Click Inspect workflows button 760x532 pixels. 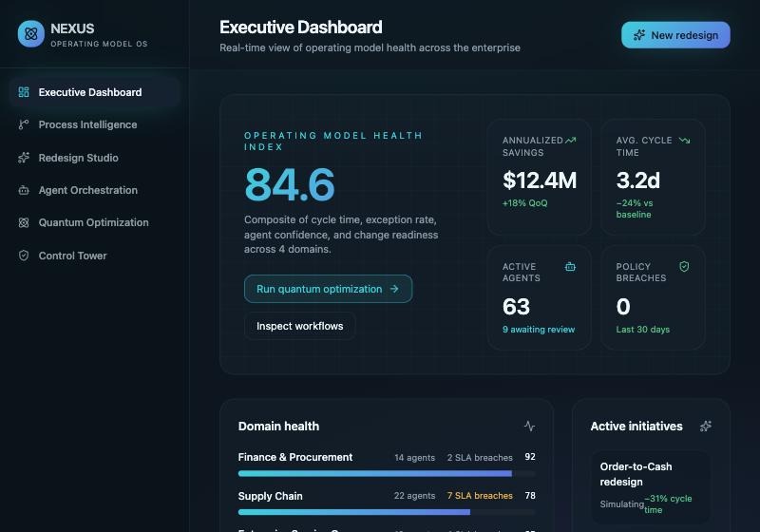[x=299, y=326]
